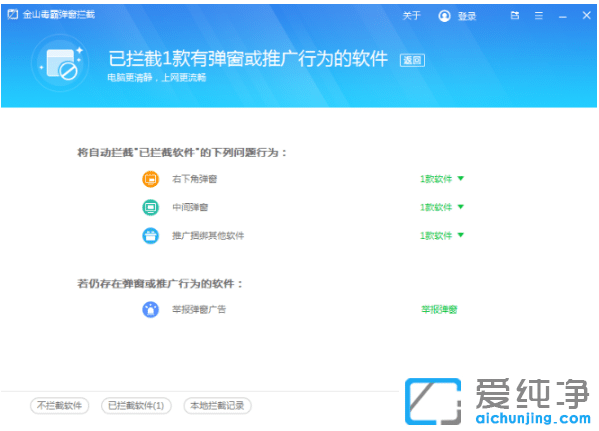
Task: Open the 关于 menu item
Action: [411, 16]
